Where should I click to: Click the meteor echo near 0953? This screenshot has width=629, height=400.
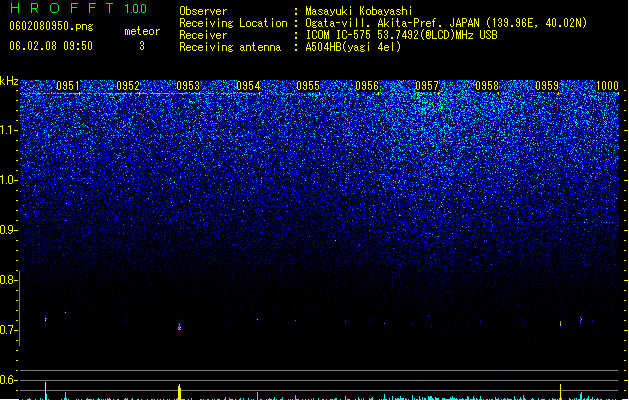point(179,327)
